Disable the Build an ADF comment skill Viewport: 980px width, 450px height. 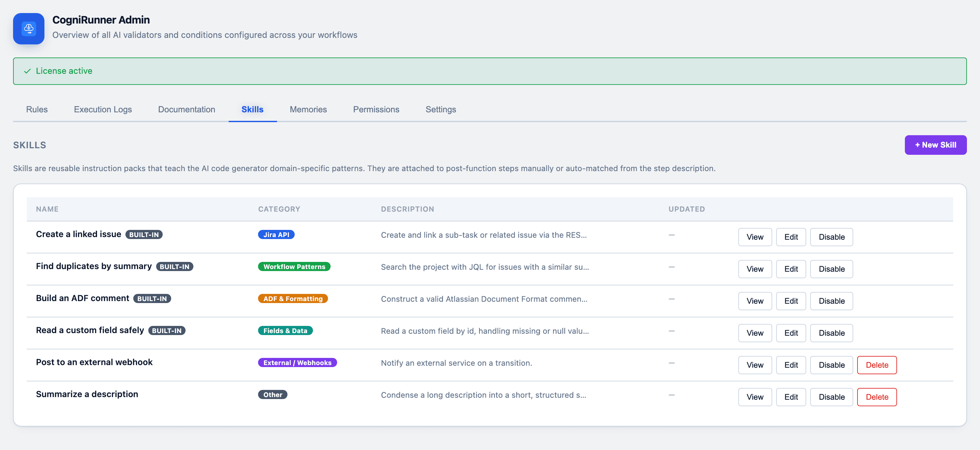click(831, 301)
